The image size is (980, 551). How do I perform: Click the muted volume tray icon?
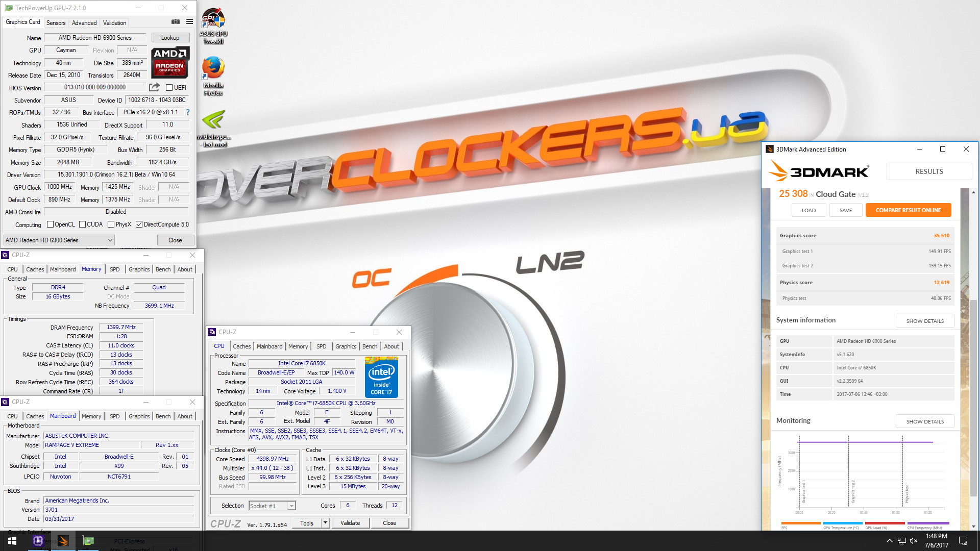[914, 541]
